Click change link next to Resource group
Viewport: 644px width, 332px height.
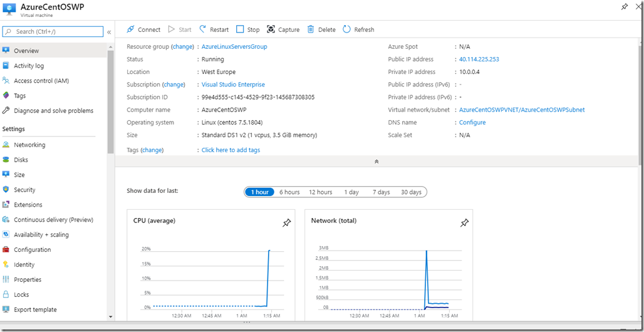[182, 46]
